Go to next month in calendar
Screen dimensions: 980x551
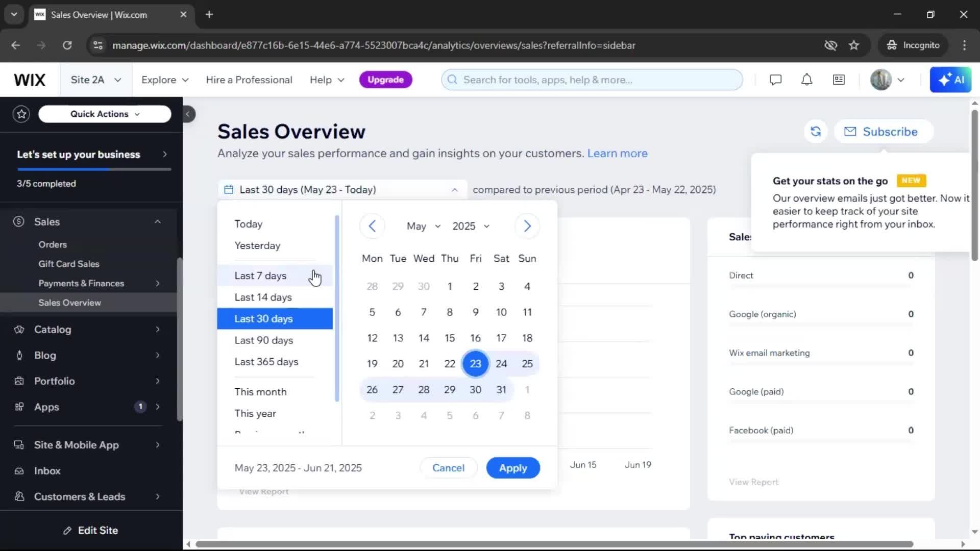[x=527, y=226]
